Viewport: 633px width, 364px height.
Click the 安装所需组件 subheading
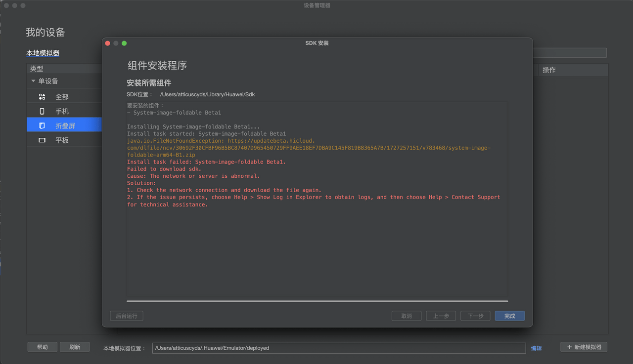click(149, 83)
